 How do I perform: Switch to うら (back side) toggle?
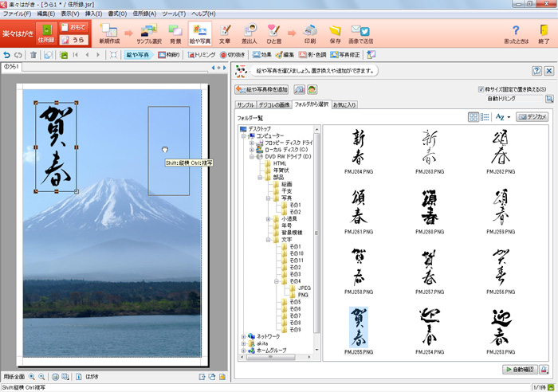[x=73, y=40]
